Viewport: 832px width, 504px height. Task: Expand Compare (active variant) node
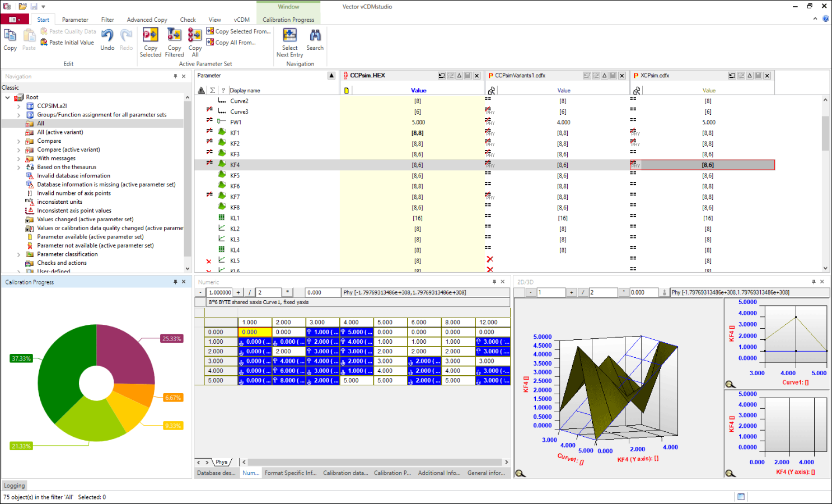tap(18, 150)
